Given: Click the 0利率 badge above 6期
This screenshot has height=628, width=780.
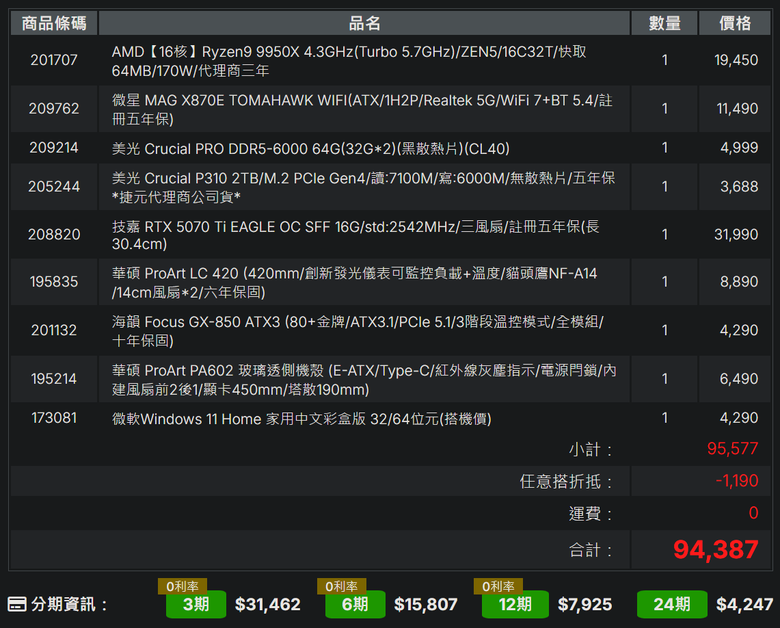Looking at the screenshot, I should point(341,586).
